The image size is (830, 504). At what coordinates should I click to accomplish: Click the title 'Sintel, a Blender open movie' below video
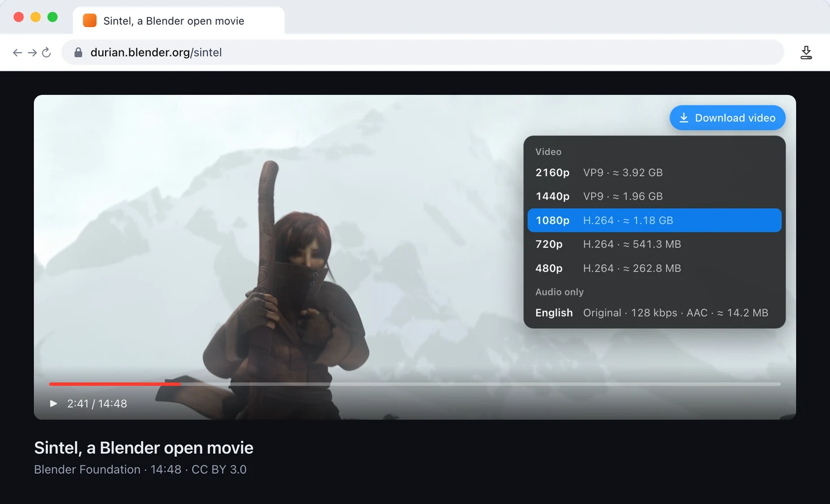[x=143, y=448]
